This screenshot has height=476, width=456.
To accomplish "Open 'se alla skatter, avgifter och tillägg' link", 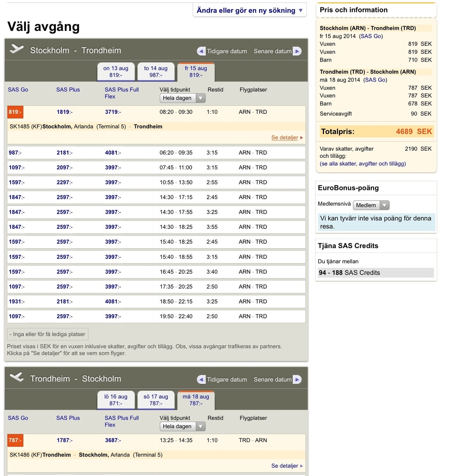I will 363,164.
